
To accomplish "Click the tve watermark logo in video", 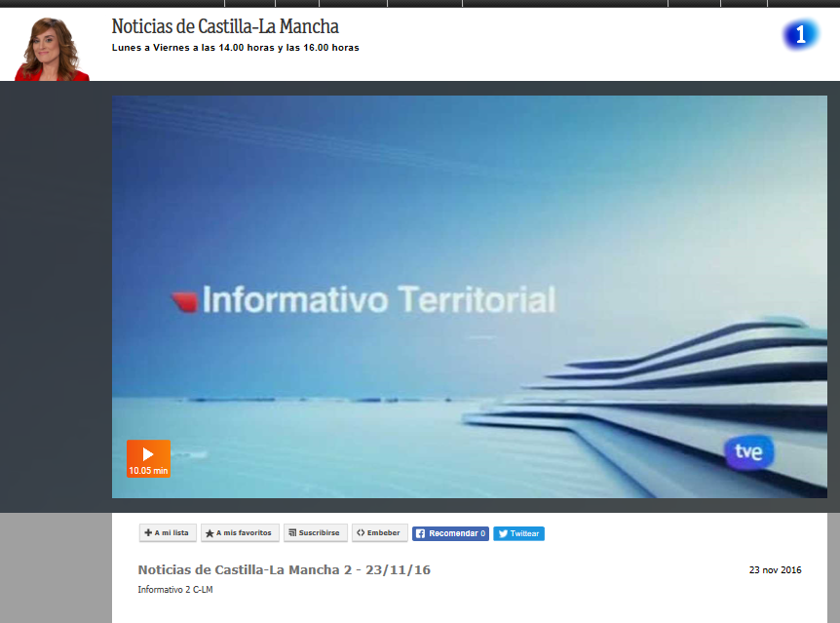I will click(x=749, y=452).
